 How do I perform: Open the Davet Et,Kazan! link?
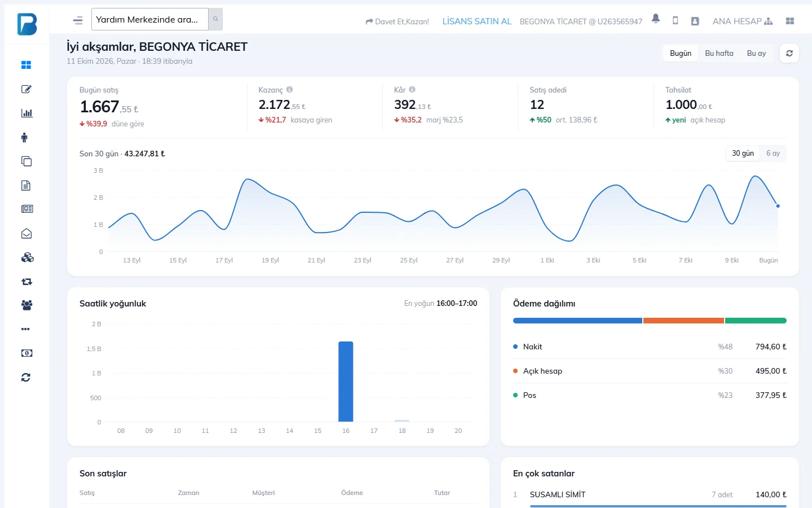[397, 21]
